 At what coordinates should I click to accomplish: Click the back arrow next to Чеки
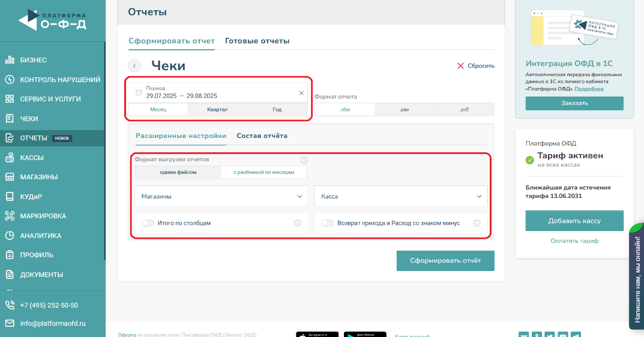tap(134, 66)
